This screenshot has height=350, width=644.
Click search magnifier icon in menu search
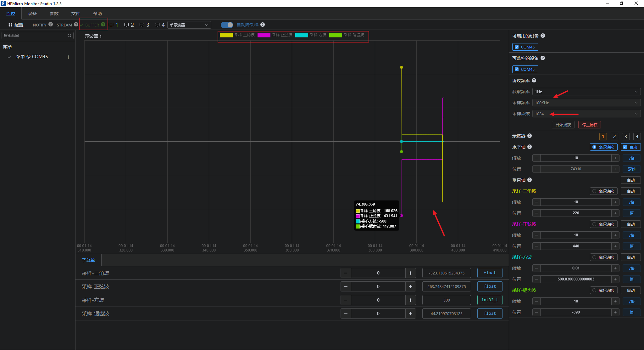click(69, 36)
